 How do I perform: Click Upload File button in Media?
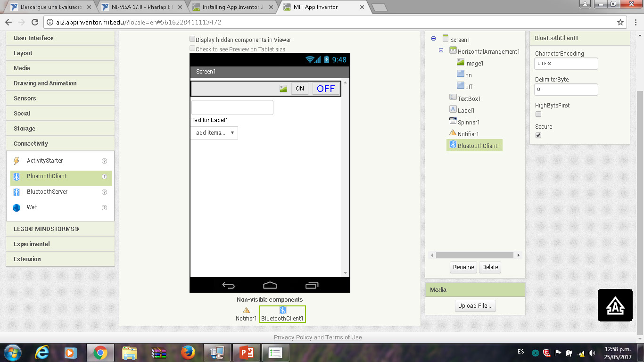(475, 306)
